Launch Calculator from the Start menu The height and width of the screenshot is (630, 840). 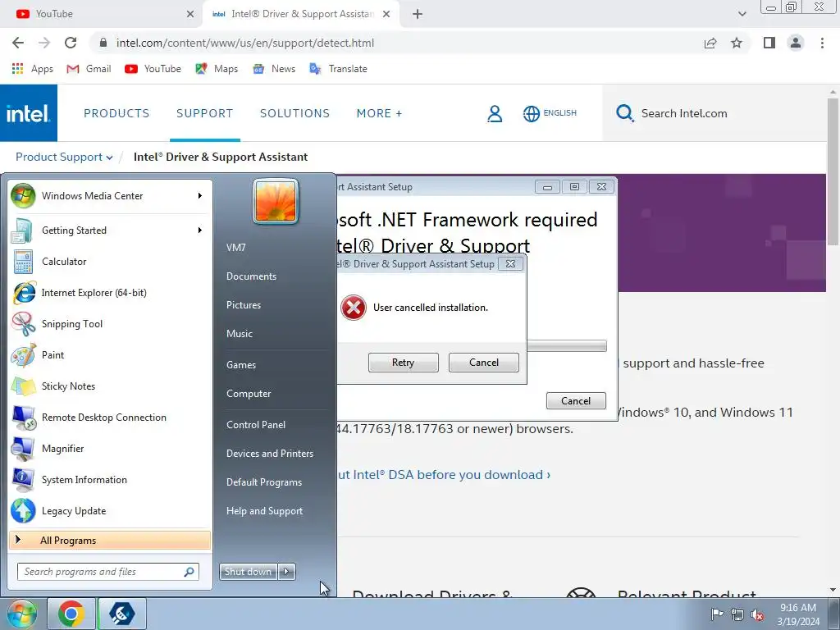(x=110, y=262)
